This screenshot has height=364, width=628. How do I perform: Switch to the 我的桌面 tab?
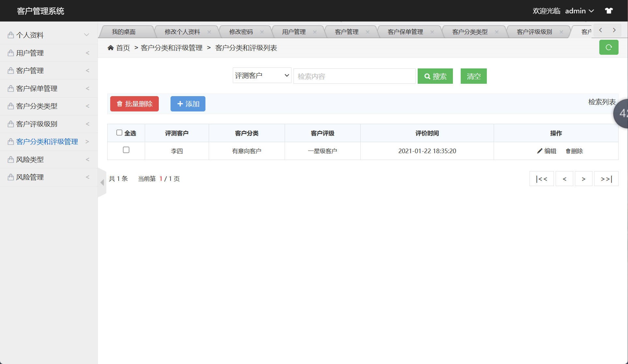tap(124, 32)
